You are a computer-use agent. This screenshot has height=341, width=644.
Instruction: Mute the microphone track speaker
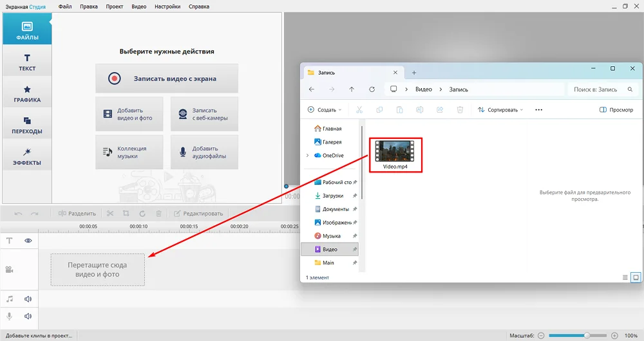(28, 316)
